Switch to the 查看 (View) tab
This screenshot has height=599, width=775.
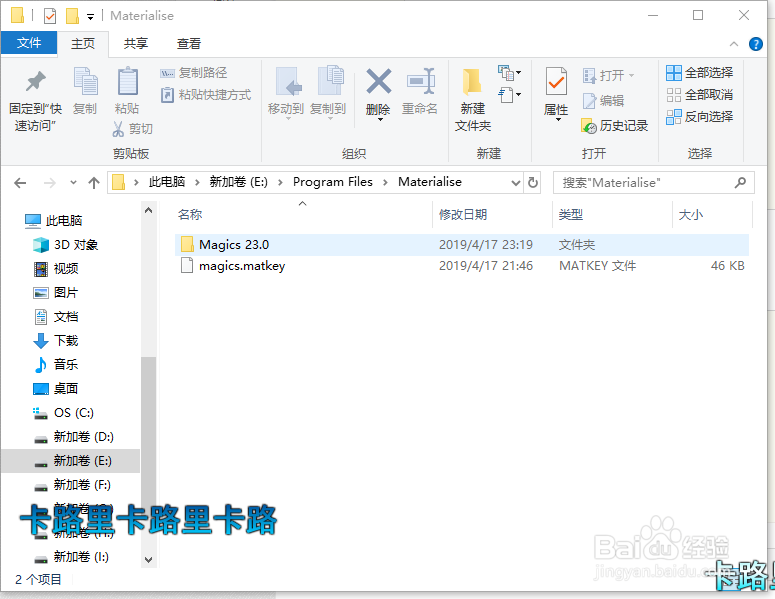[189, 43]
